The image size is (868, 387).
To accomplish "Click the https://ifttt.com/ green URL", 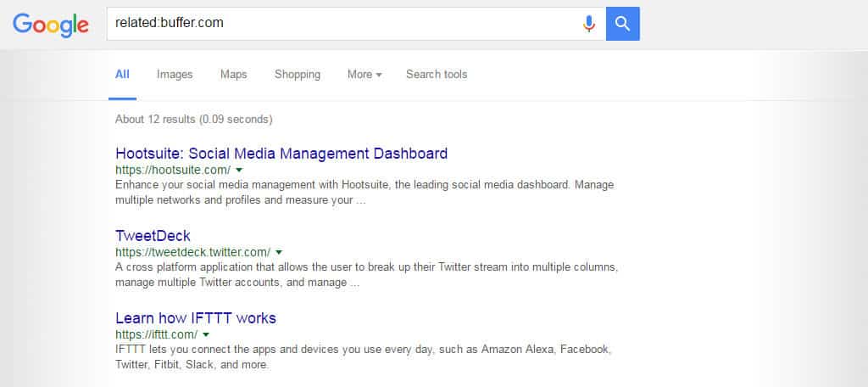I will point(156,335).
